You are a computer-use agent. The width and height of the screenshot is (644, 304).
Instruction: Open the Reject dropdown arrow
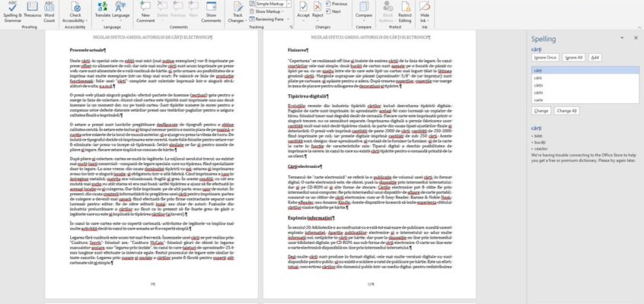(x=317, y=20)
